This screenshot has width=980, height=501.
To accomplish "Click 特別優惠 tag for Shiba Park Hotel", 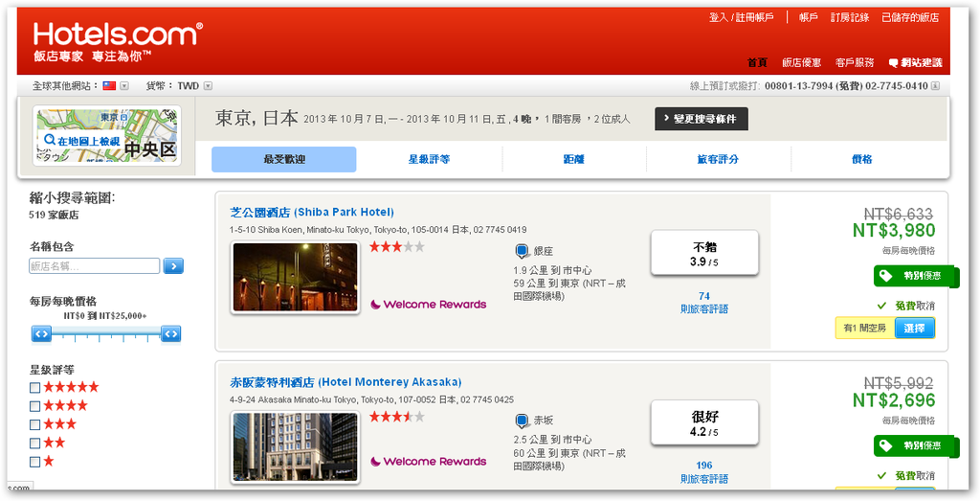I will 916,276.
